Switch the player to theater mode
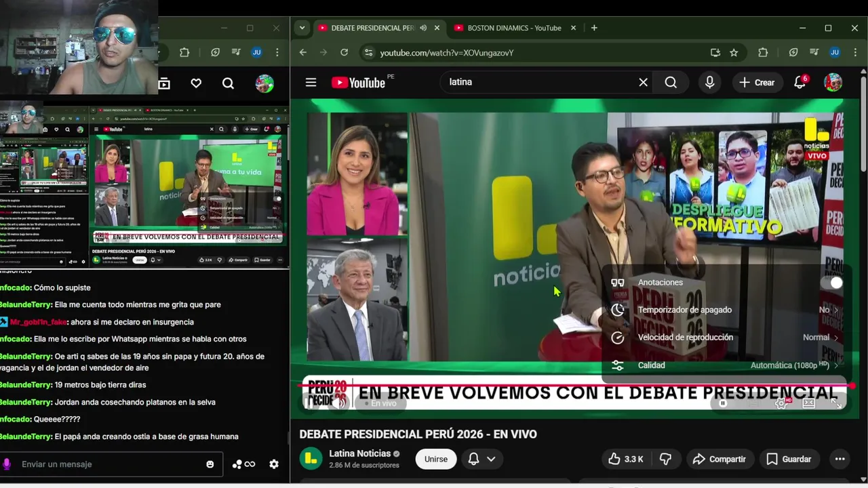The width and height of the screenshot is (868, 488). [x=808, y=403]
